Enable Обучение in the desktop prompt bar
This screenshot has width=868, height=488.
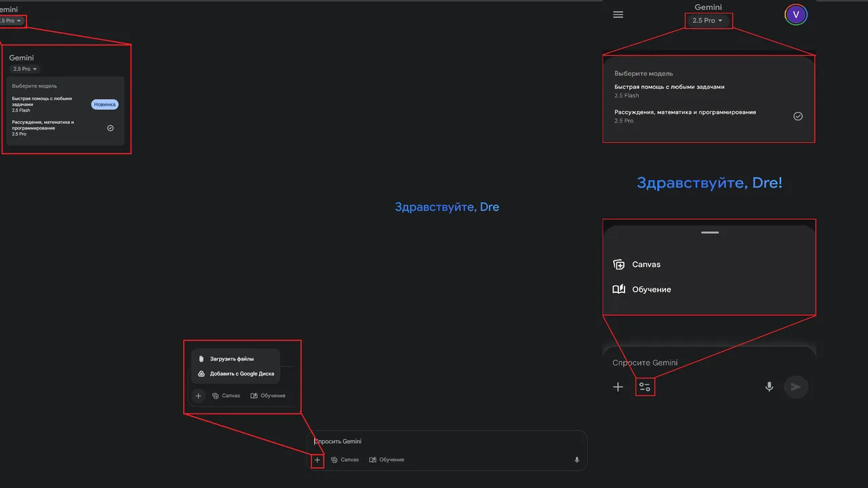(387, 460)
